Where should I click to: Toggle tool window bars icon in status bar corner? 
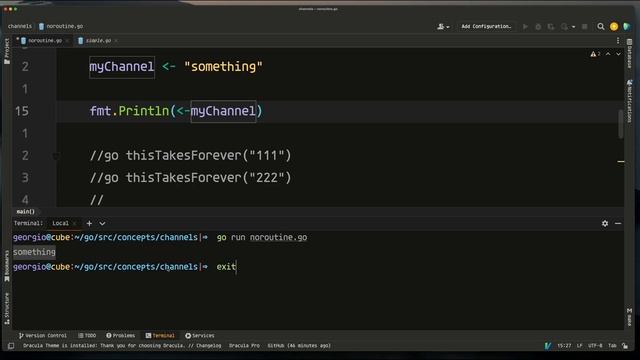pyautogui.click(x=11, y=346)
